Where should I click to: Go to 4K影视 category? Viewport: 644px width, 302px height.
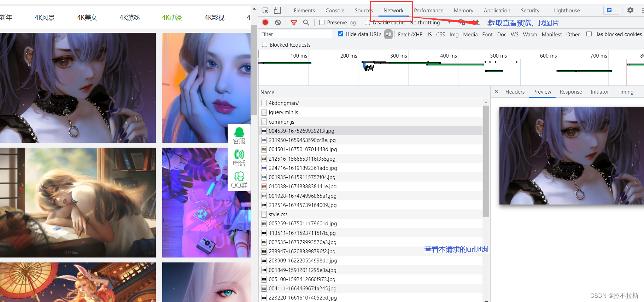(x=214, y=17)
